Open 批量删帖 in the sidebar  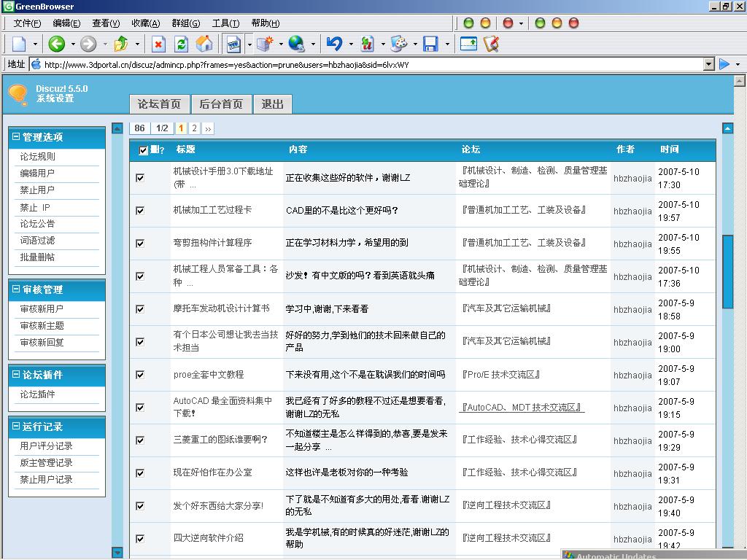tap(37, 257)
